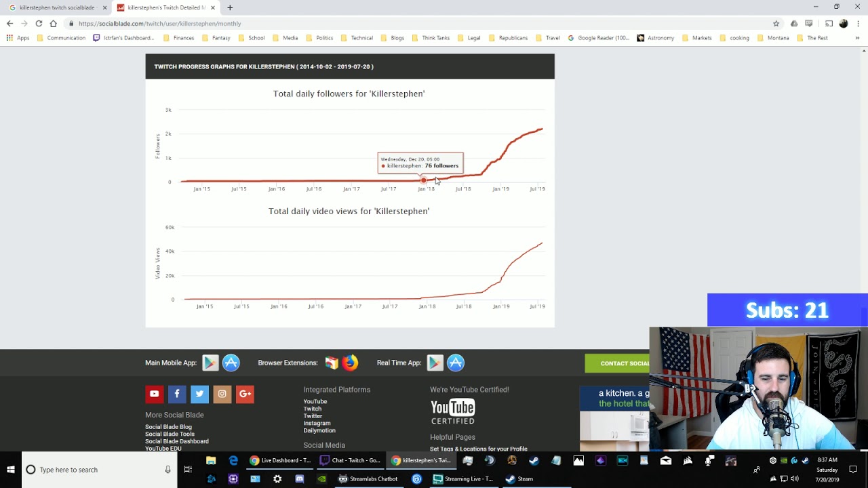Open Chrome's three-dot menu
This screenshot has height=488, width=868.
click(x=858, y=23)
